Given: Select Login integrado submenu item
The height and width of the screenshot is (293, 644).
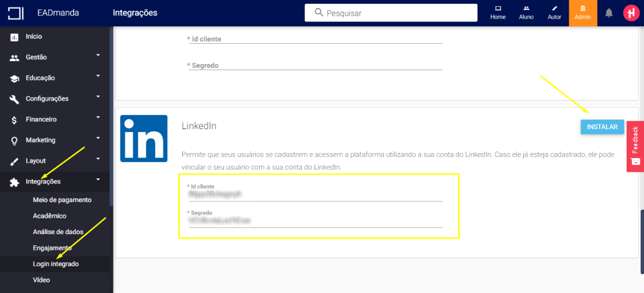Looking at the screenshot, I should tap(56, 264).
